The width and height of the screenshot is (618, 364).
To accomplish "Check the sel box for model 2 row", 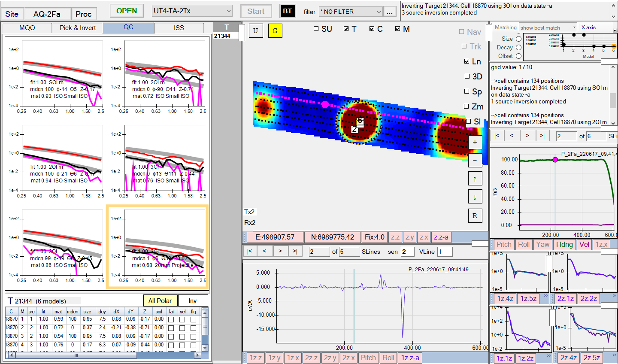I will pyautogui.click(x=182, y=328).
